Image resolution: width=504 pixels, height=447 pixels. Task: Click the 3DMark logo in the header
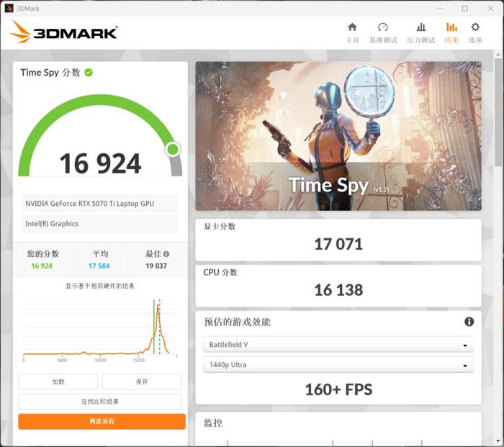[63, 32]
